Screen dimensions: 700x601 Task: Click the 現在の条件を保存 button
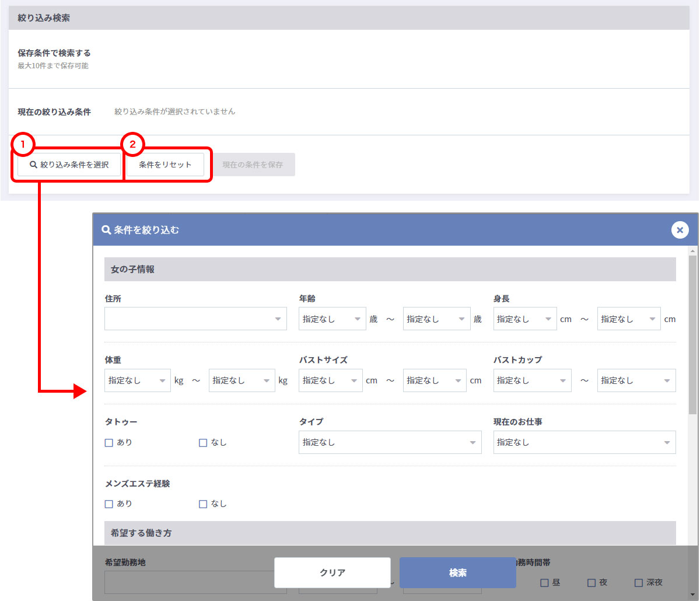tap(253, 165)
